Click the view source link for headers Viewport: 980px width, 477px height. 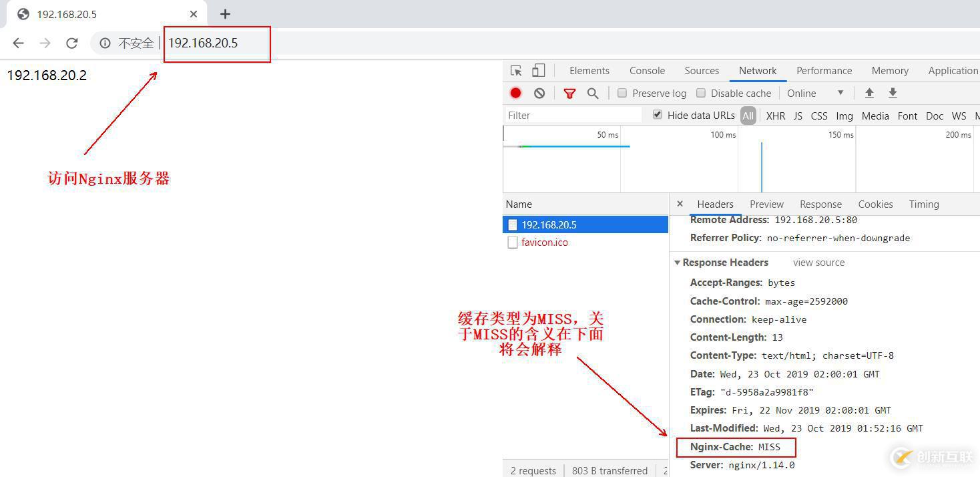tap(818, 262)
